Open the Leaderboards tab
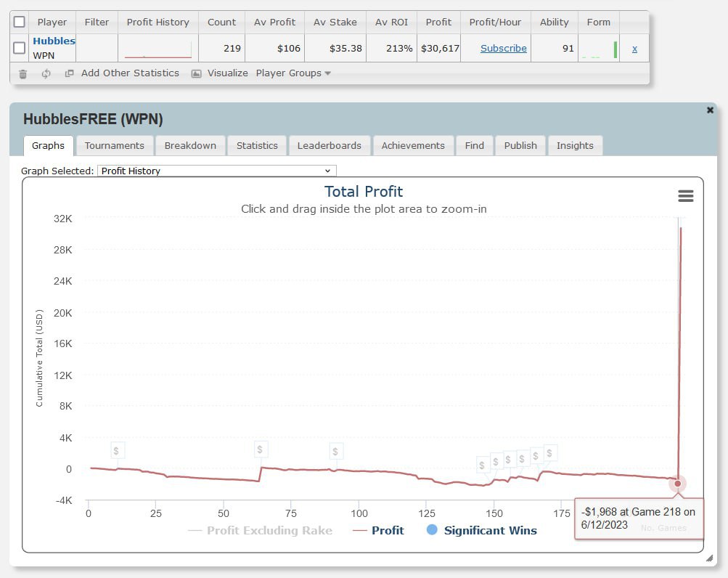Image resolution: width=728 pixels, height=578 pixels. (x=329, y=145)
